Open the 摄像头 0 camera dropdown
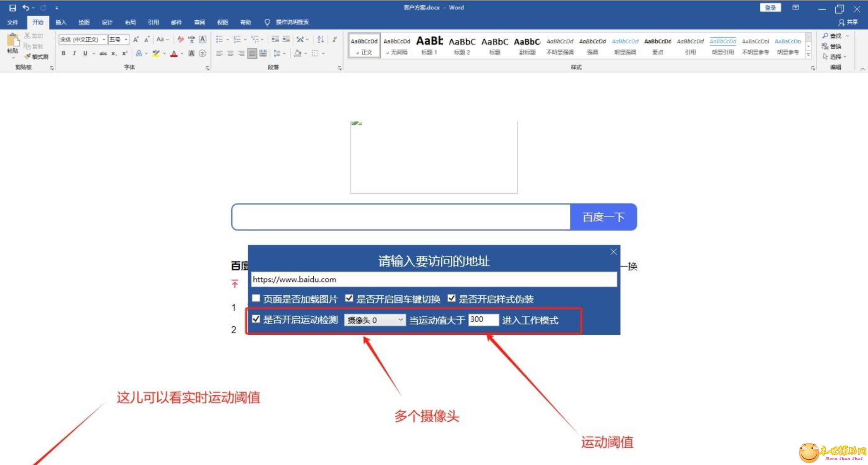This screenshot has height=465, width=868. [x=375, y=320]
